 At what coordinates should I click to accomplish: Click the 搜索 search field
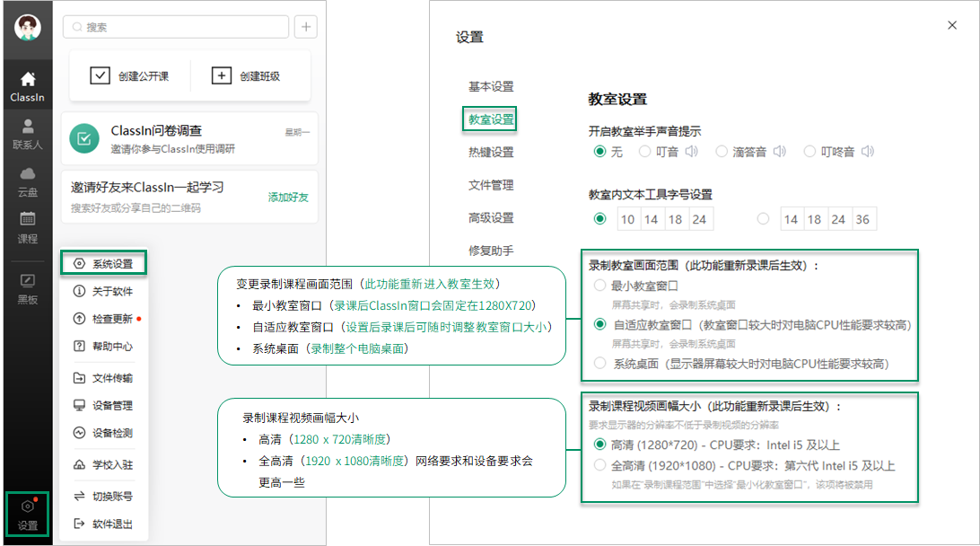[176, 27]
